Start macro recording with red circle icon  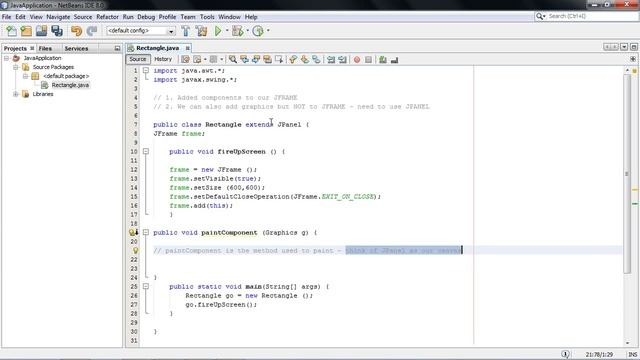(x=357, y=60)
